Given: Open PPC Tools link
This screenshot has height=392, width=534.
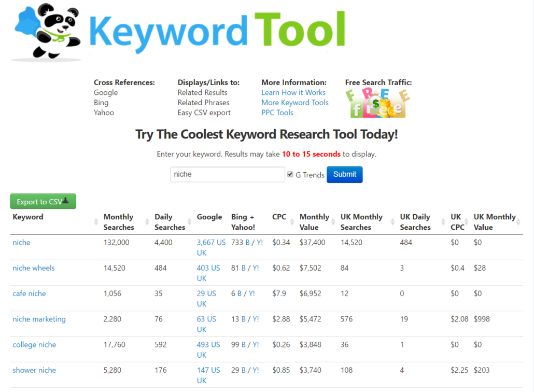Looking at the screenshot, I should 277,113.
